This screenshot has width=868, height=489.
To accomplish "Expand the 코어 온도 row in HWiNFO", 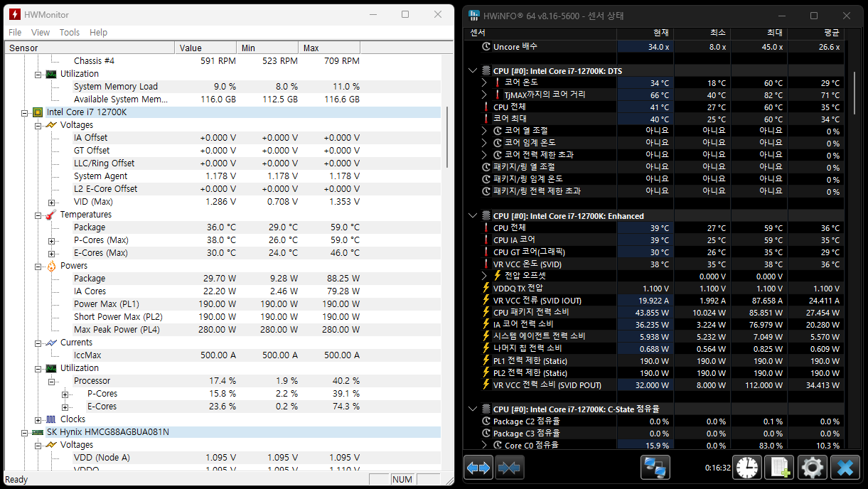I will (484, 82).
